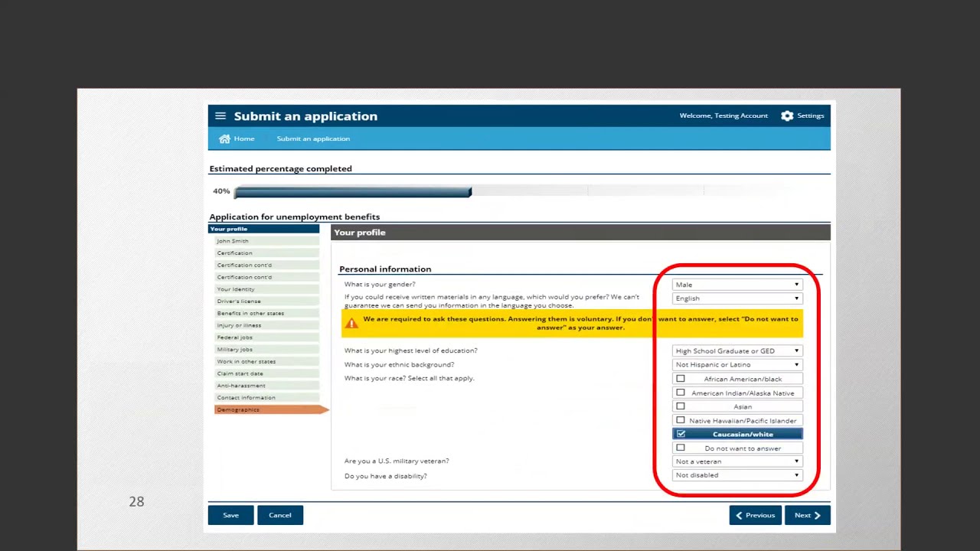Open Claim start date step
The width and height of the screenshot is (980, 551).
tap(266, 373)
